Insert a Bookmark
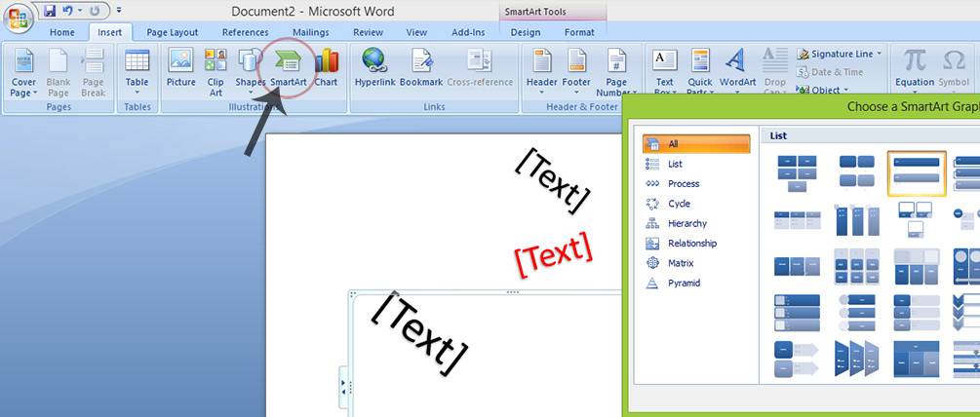The image size is (980, 417). point(421,68)
